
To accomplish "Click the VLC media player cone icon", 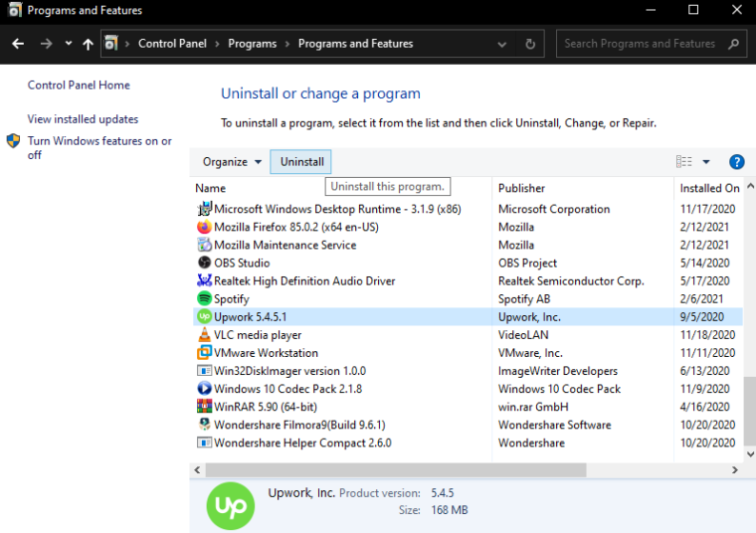I will (205, 335).
